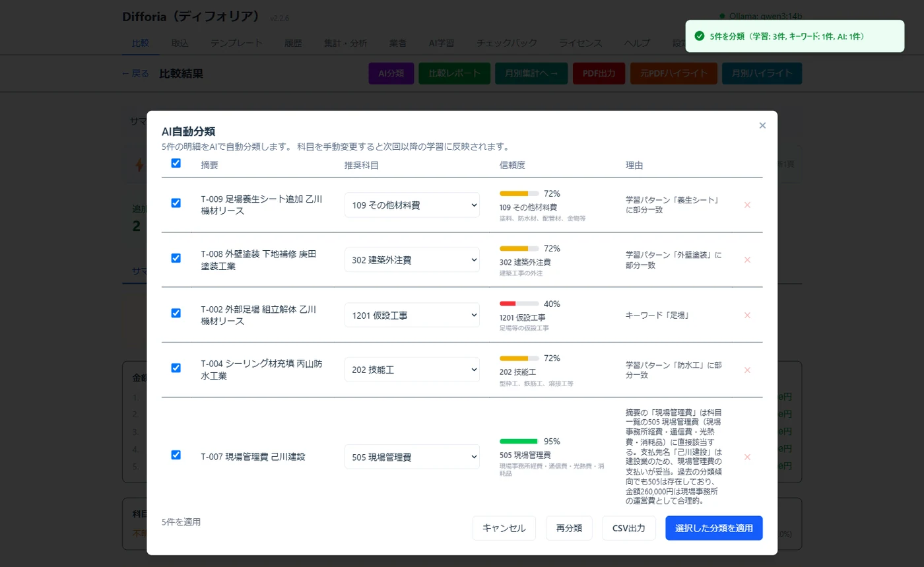This screenshot has width=924, height=567.
Task: Remove the T-009 足場養生シート row
Action: click(x=747, y=205)
